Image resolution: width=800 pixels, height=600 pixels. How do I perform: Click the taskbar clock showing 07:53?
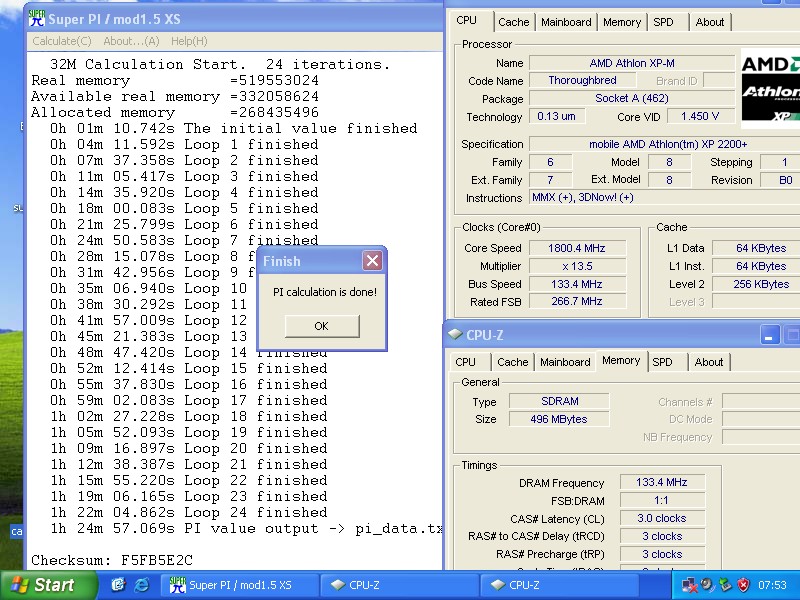(772, 585)
